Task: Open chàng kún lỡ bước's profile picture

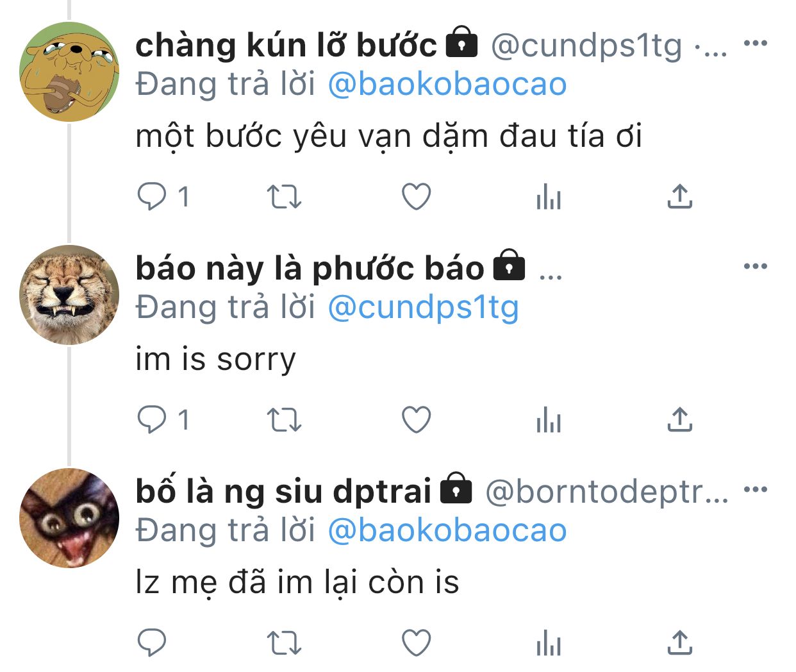Action: (69, 72)
